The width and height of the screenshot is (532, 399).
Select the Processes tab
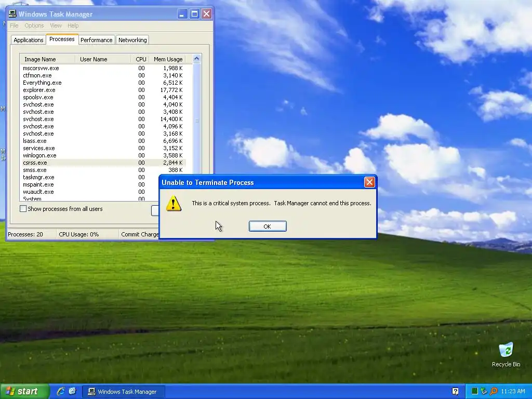click(62, 39)
